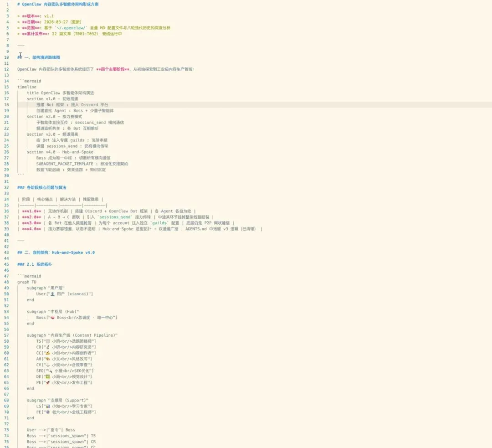Click "section v1.0" line
Image resolution: width=492 pixels, height=448 pixels.
click(52, 99)
